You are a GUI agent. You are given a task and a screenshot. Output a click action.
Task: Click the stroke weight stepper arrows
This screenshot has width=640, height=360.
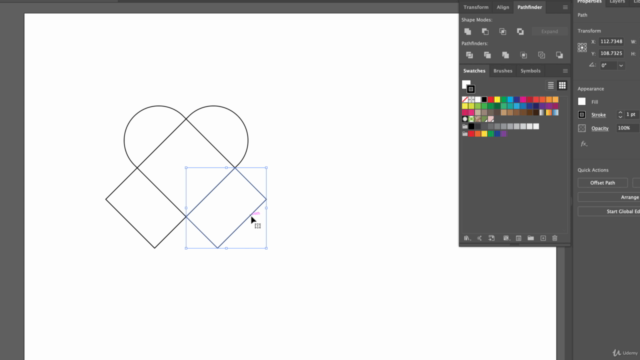620,115
